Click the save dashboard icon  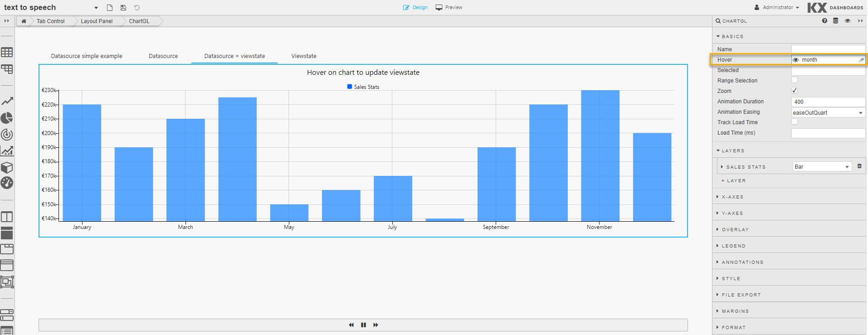click(123, 8)
